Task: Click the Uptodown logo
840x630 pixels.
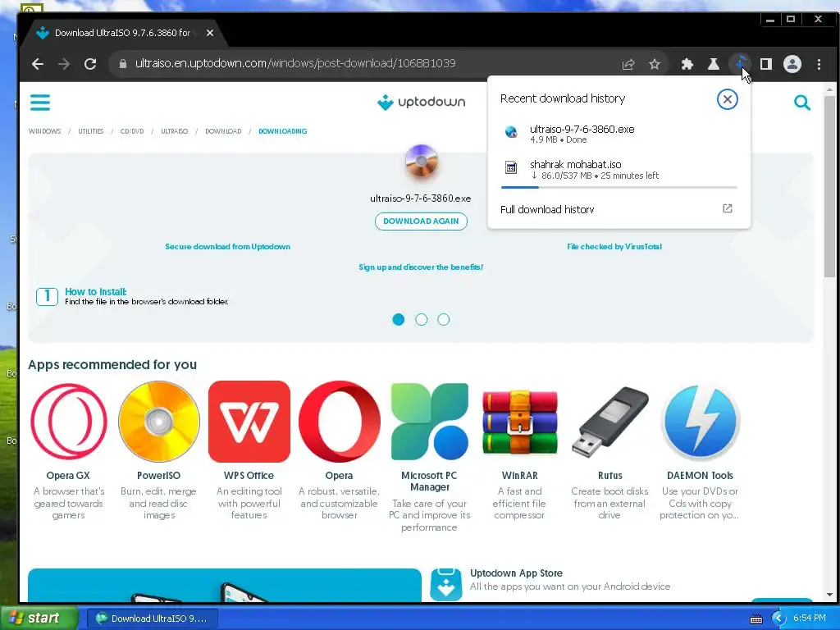Action: 421,102
